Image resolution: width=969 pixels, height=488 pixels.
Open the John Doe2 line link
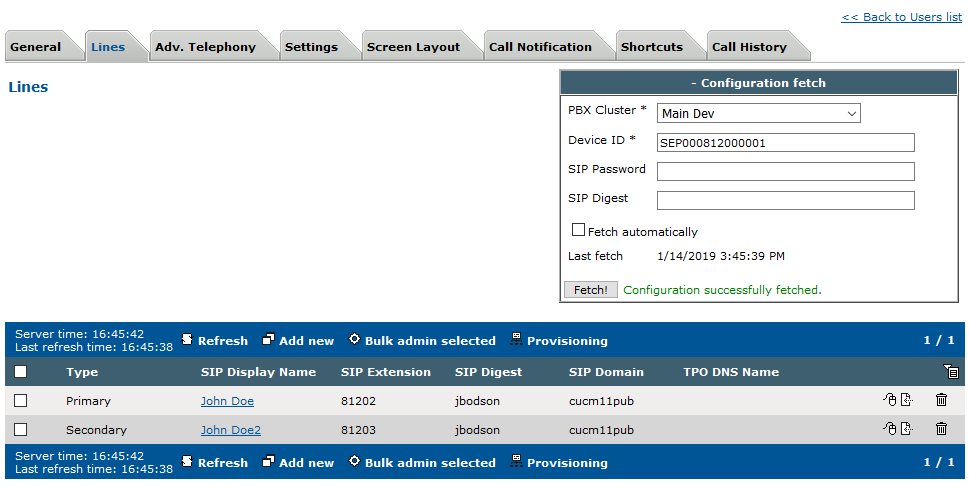[231, 430]
